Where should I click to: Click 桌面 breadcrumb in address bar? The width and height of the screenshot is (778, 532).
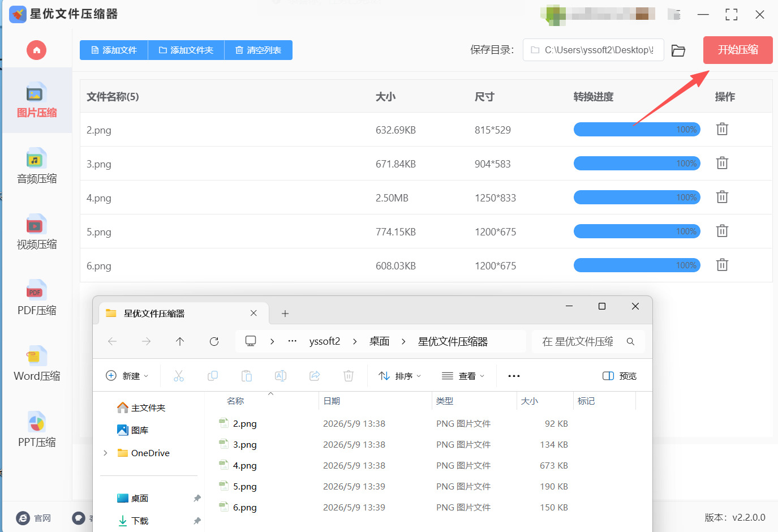tap(379, 341)
